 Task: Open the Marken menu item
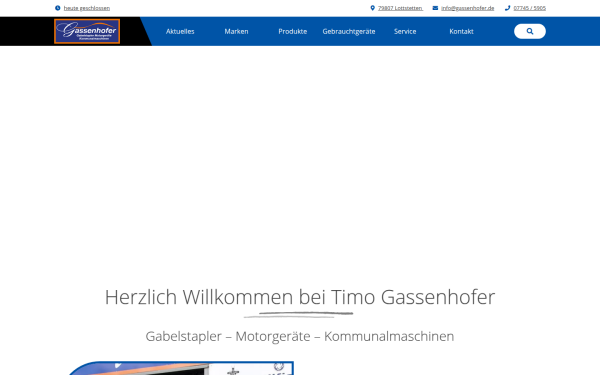tap(236, 31)
